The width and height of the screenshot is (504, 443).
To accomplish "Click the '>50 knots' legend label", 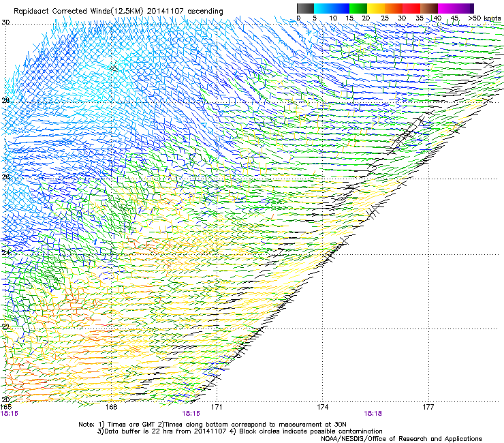I will (484, 18).
